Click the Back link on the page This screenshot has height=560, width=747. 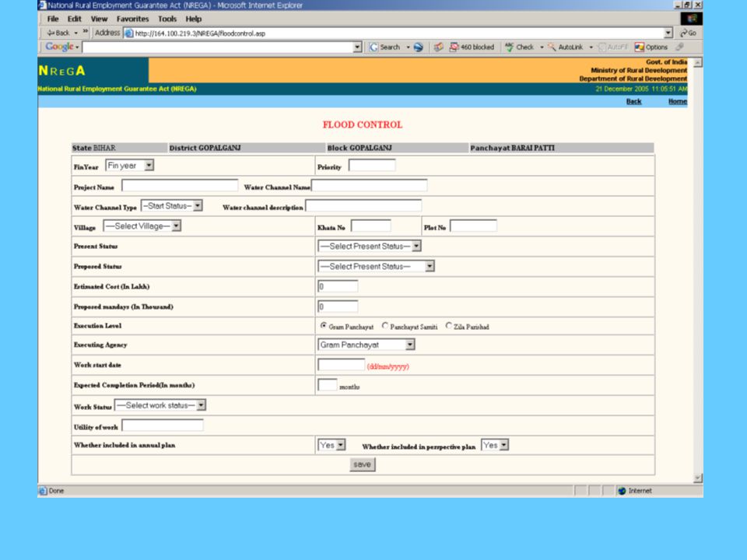pyautogui.click(x=633, y=101)
